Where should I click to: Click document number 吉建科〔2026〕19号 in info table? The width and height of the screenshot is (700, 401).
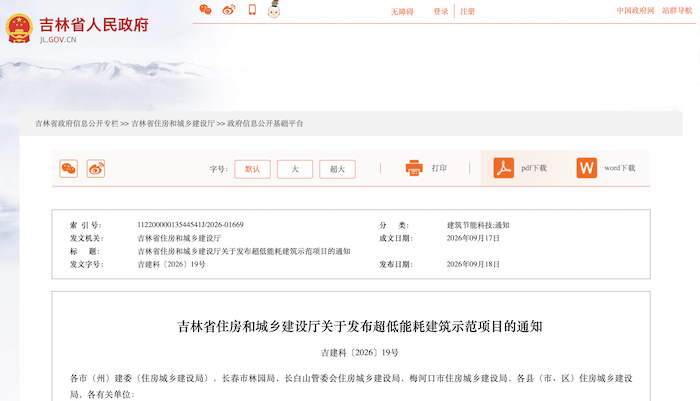coord(171,264)
